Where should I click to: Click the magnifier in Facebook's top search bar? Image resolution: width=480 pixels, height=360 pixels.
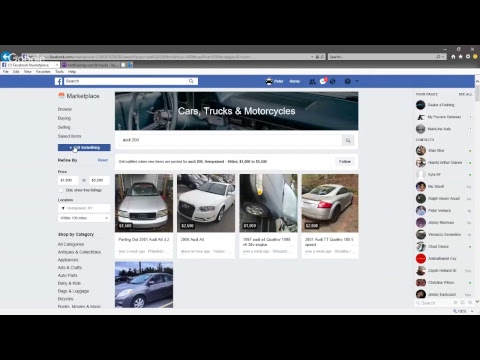pos(191,81)
